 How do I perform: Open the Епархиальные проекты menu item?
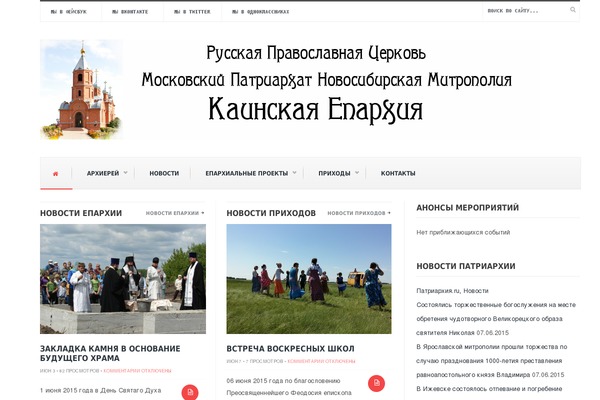[246, 173]
